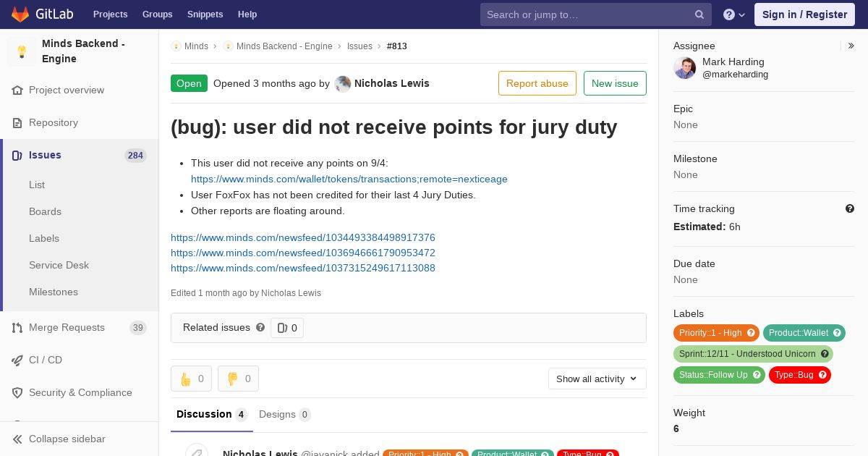Switch to the Discussion tab
Screen dimensions: 868x456
tap(212, 415)
